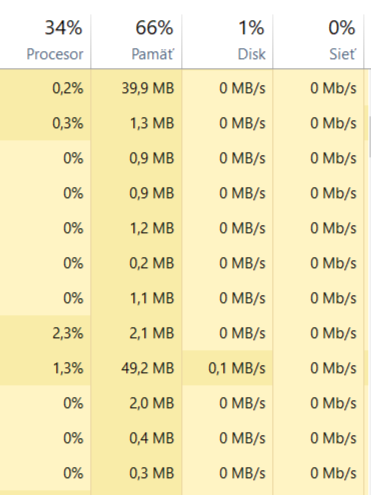
Task: Select the row with 2,1 MB memory
Action: point(184,333)
